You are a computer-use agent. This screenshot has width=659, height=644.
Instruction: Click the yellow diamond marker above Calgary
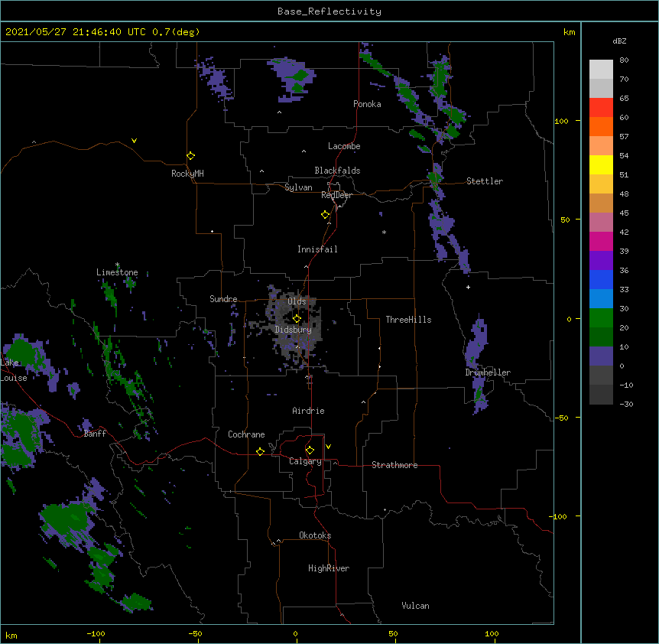310,450
